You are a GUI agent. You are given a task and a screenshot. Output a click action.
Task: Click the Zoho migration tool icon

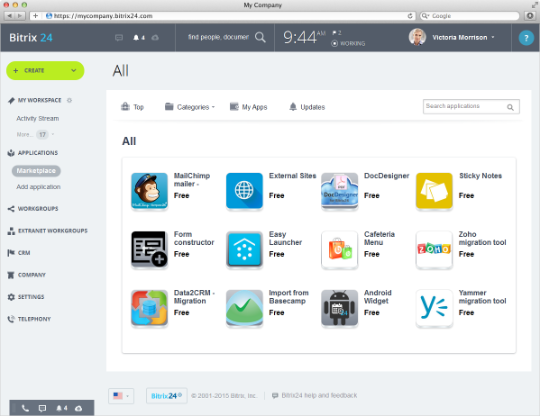click(434, 250)
